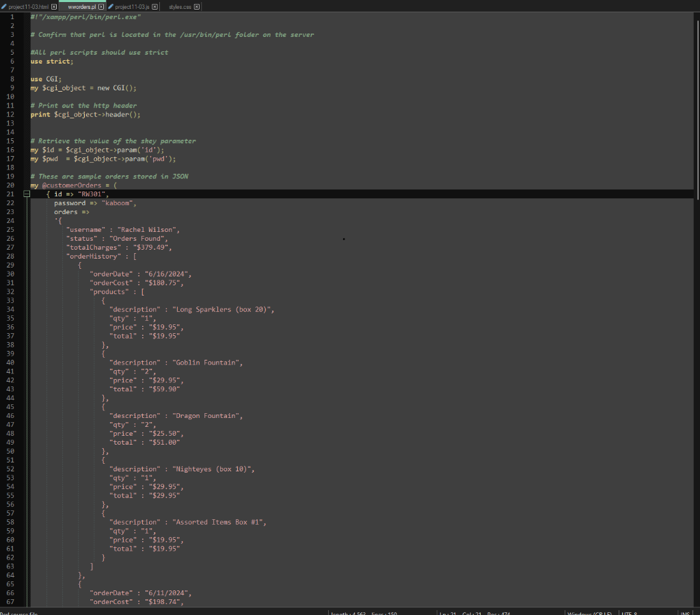The width and height of the screenshot is (700, 615).
Task: Click the pencil icon on project11-03.js tab
Action: point(111,7)
